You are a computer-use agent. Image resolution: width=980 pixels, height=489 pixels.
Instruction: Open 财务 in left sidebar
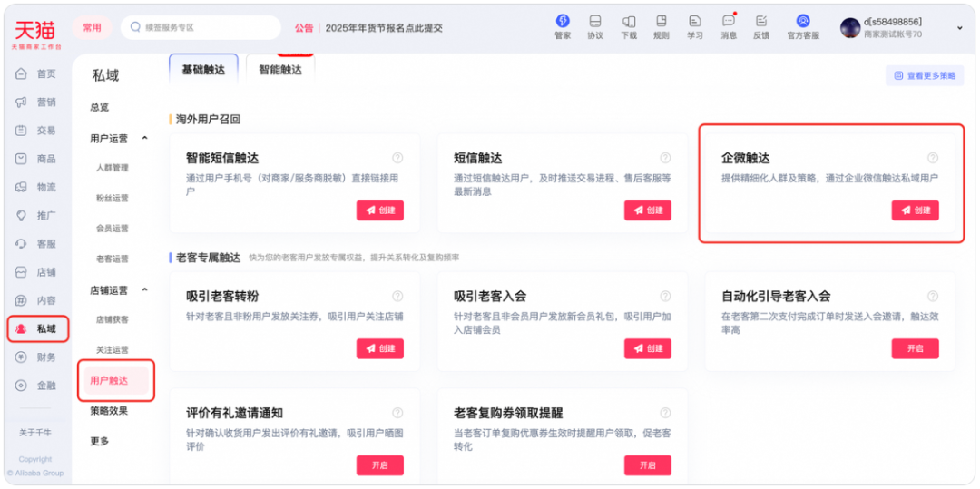pyautogui.click(x=35, y=357)
